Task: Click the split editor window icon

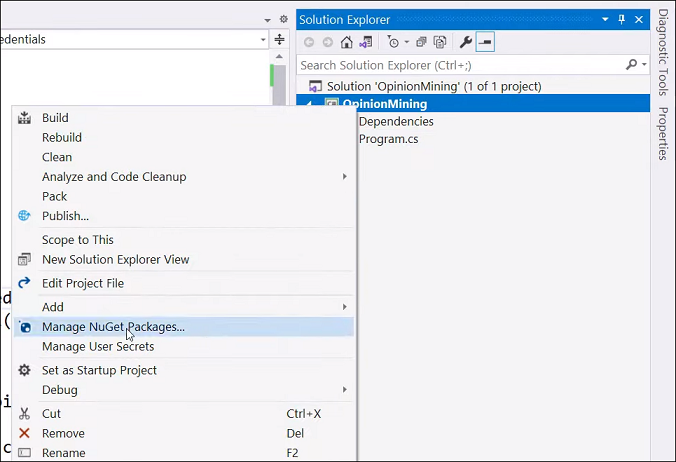Action: pyautogui.click(x=280, y=40)
